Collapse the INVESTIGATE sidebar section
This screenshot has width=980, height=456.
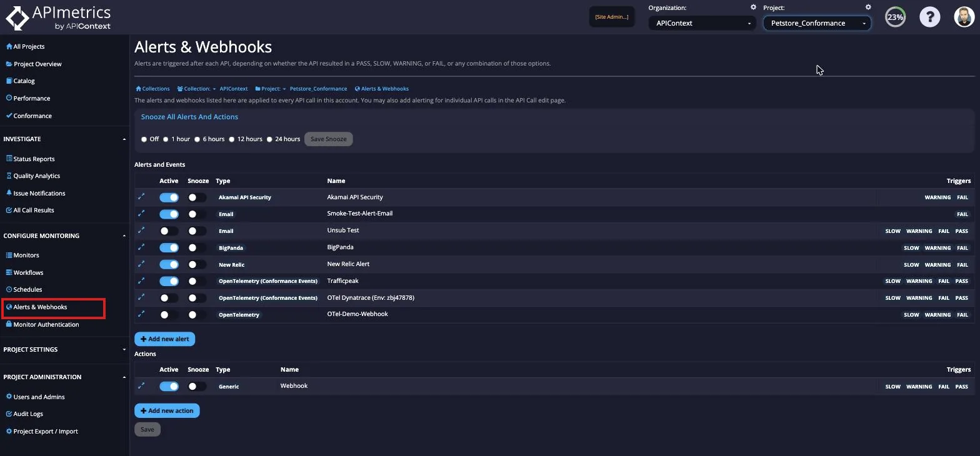[64, 139]
